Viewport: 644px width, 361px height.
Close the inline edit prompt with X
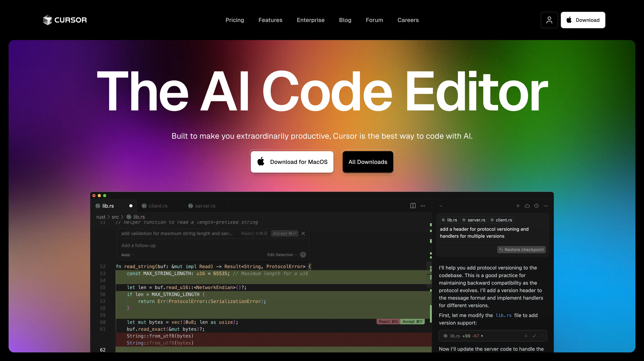click(303, 233)
